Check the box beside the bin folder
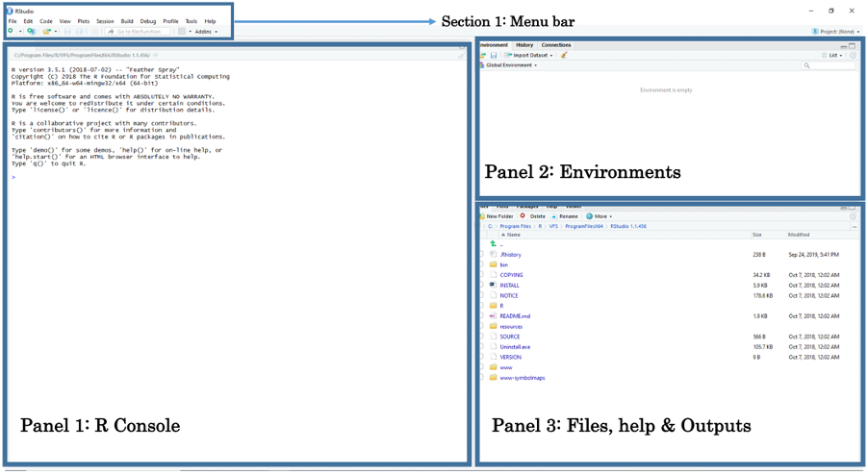 coord(481,264)
